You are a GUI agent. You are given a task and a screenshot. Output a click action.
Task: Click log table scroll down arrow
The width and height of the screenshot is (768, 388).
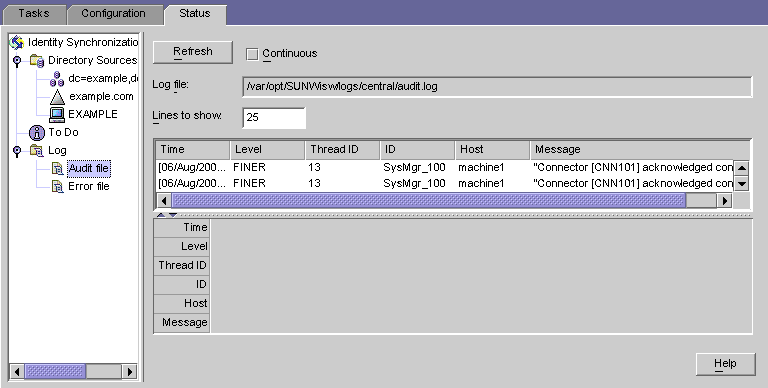click(742, 184)
